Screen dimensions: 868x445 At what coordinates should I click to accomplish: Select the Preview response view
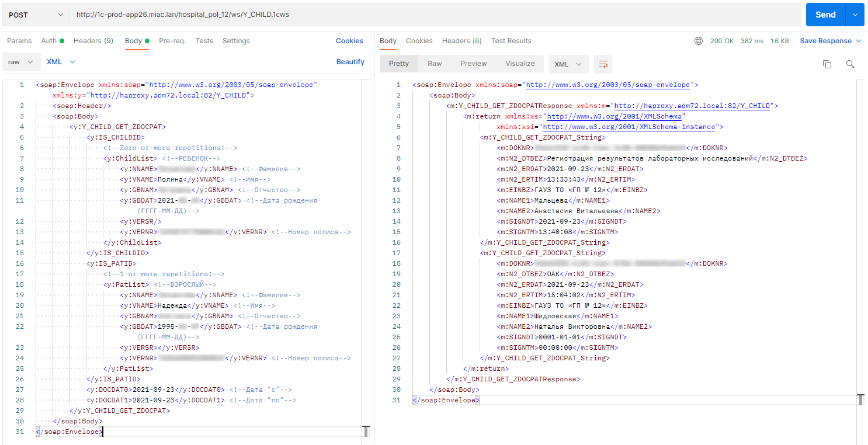pos(474,64)
